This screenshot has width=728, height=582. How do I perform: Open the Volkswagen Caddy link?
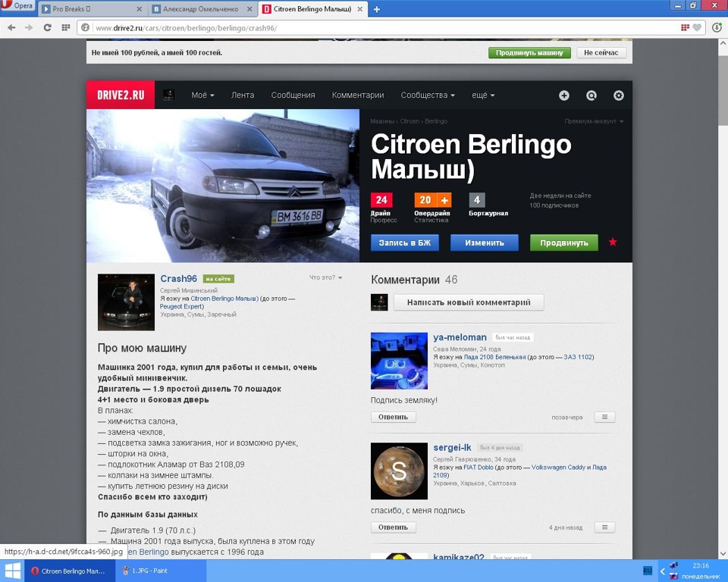[559, 468]
